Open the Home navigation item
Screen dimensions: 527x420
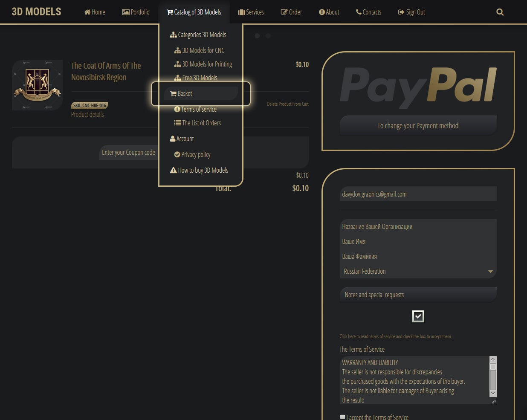(95, 12)
